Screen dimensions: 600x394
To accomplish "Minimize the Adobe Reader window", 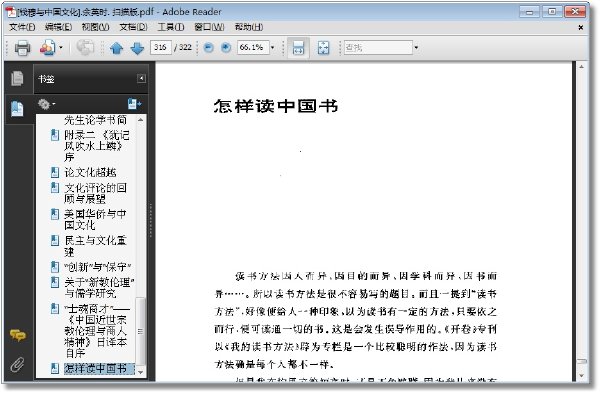I will pyautogui.click(x=529, y=11).
